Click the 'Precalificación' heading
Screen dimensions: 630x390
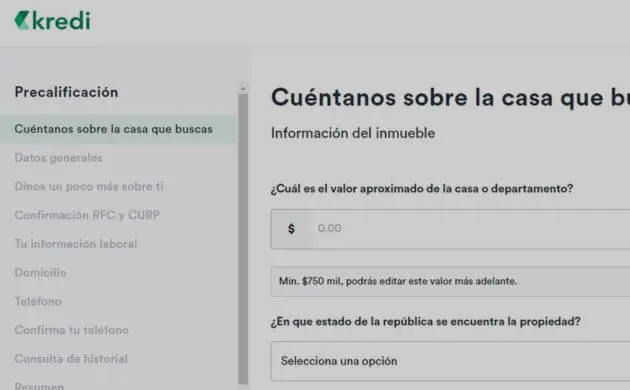(66, 92)
